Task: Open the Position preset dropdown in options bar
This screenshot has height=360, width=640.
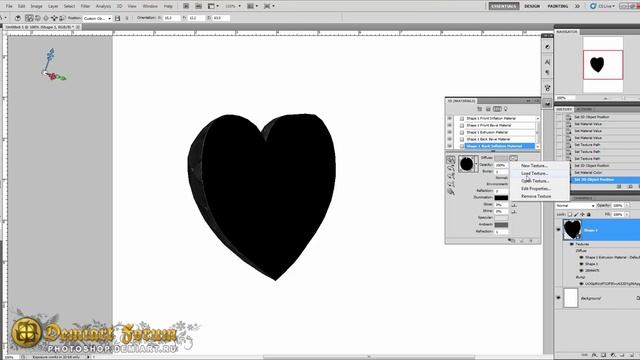Action: (x=97, y=18)
